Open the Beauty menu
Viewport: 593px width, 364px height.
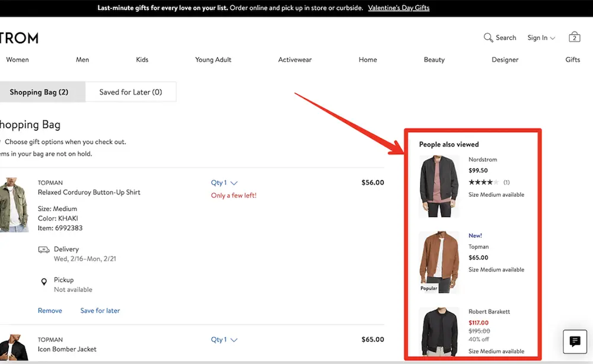(434, 59)
